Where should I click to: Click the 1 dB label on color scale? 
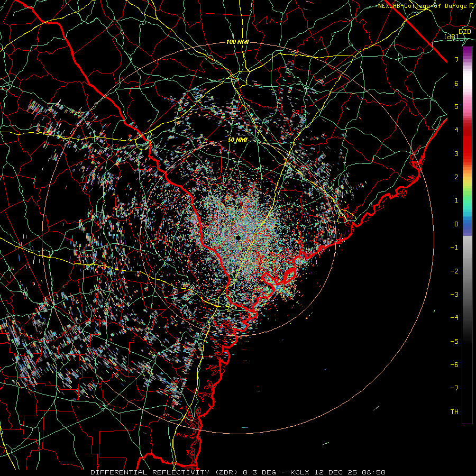coord(456,200)
